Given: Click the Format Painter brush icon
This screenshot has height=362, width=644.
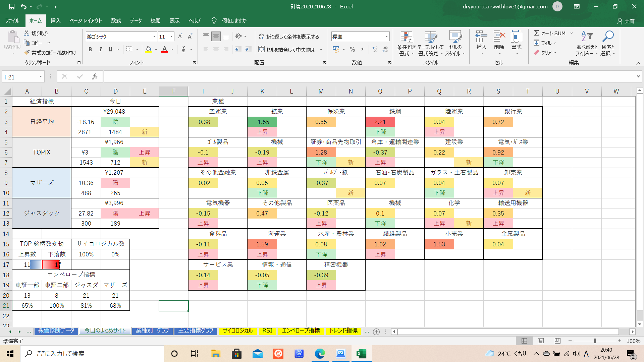Looking at the screenshot, I should [27, 53].
